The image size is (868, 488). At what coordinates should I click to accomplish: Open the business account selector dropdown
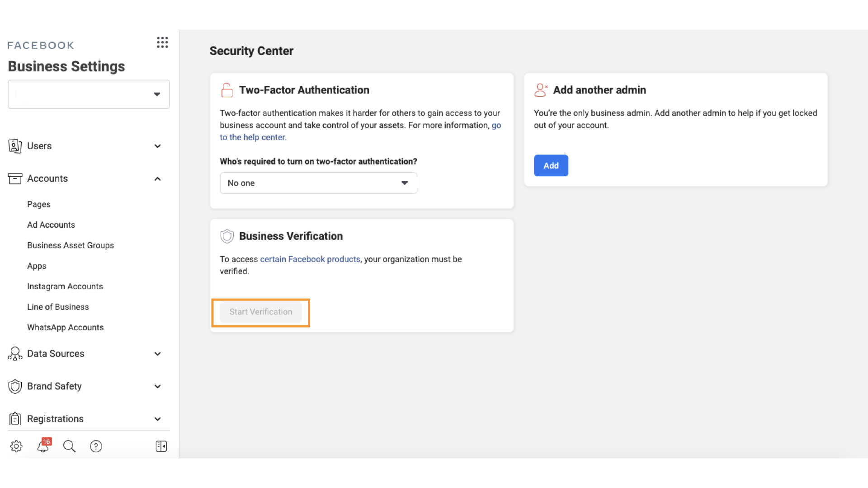89,94
